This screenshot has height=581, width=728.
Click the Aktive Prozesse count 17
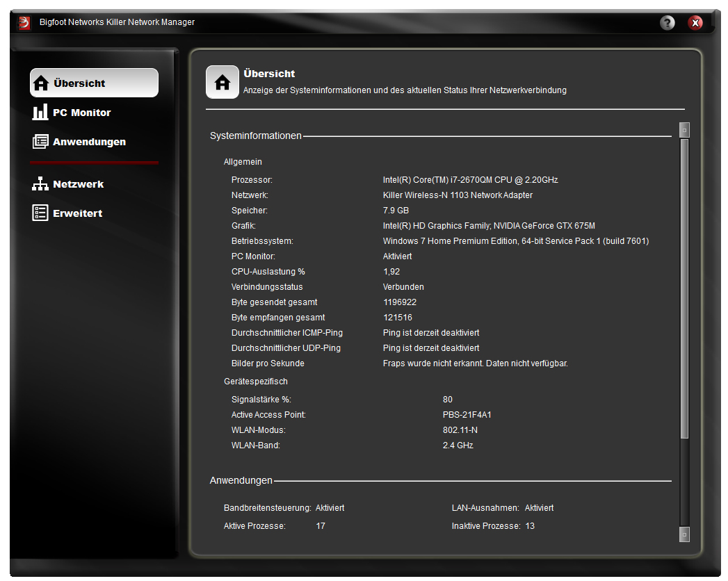pyautogui.click(x=321, y=526)
